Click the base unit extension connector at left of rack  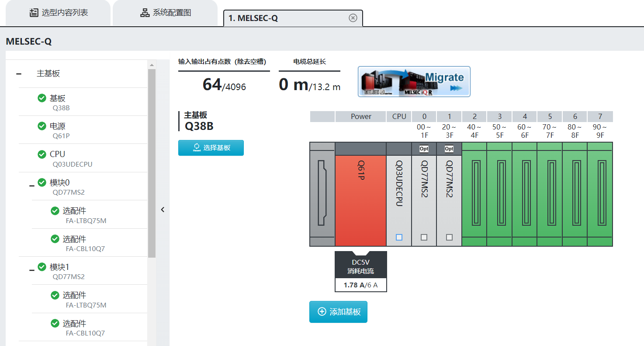pyautogui.click(x=322, y=192)
